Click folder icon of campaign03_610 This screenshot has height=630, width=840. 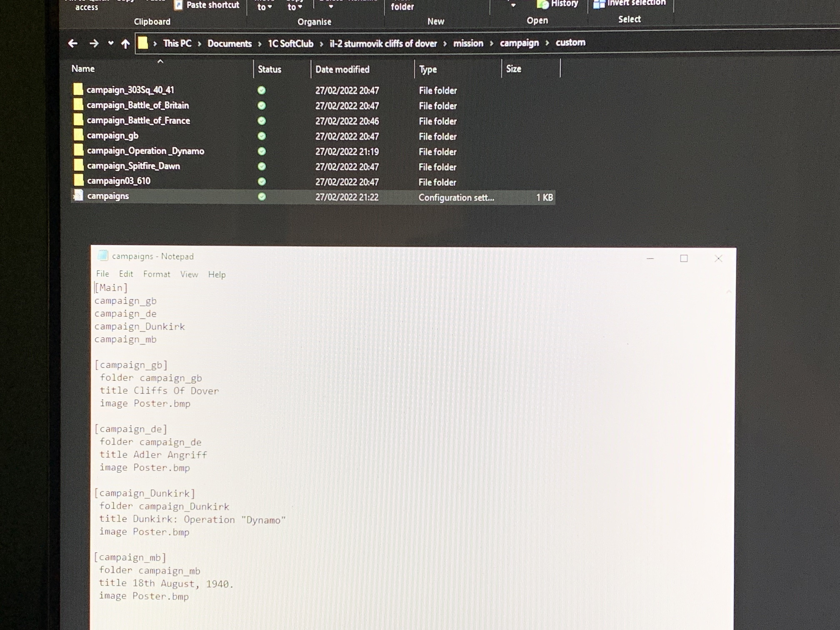78,180
